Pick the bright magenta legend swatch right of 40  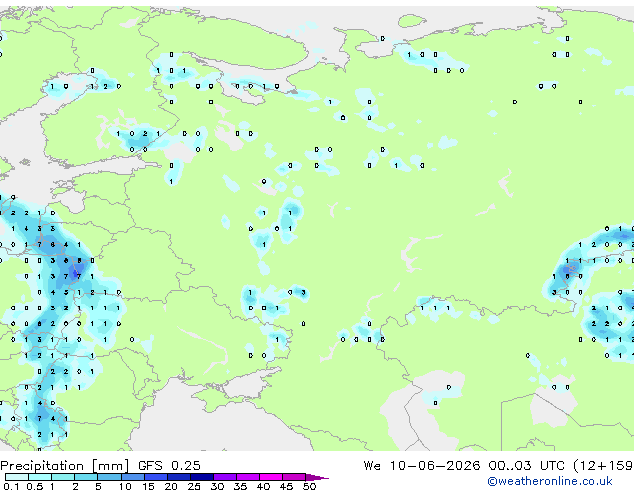(x=271, y=477)
